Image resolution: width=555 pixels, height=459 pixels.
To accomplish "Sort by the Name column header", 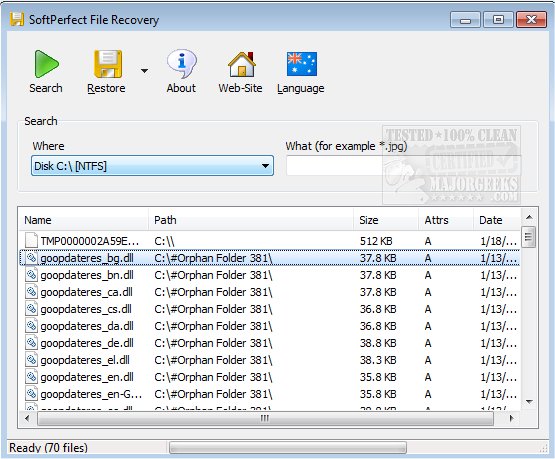I will point(84,220).
